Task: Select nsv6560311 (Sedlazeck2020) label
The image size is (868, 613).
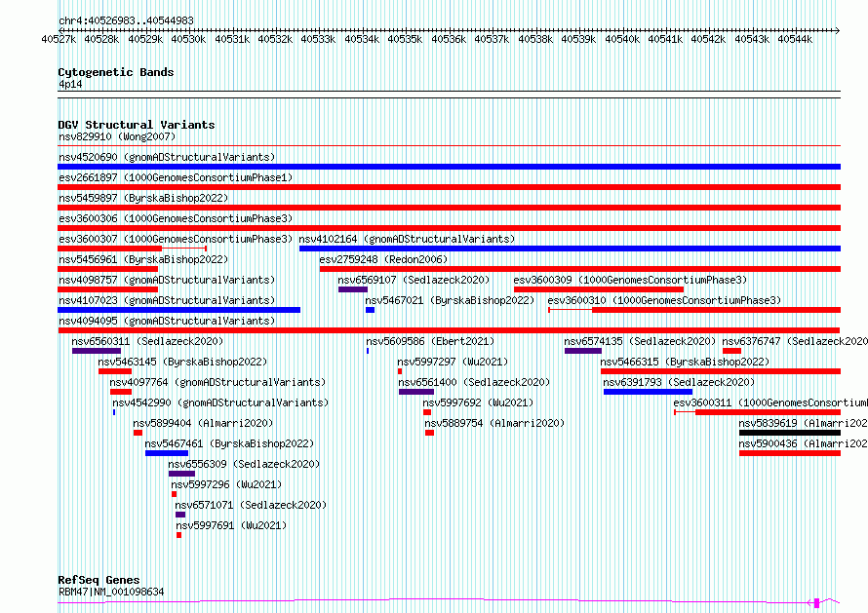Action: click(x=148, y=341)
